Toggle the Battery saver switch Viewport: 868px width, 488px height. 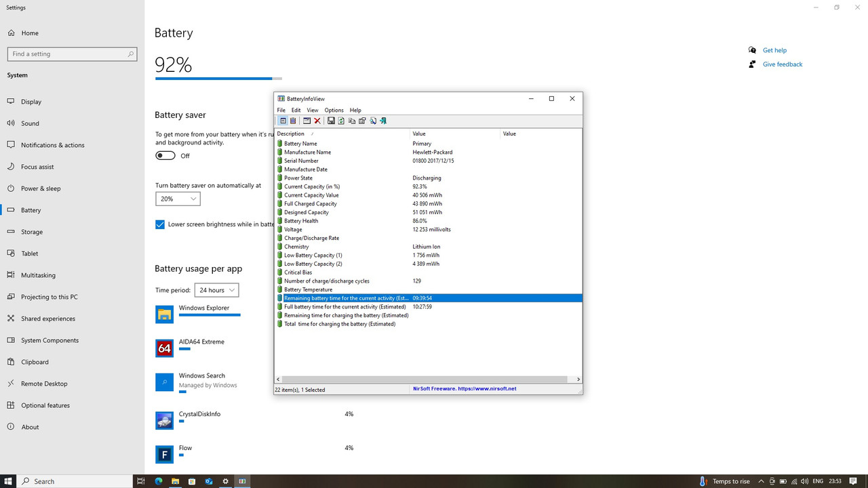(x=165, y=155)
